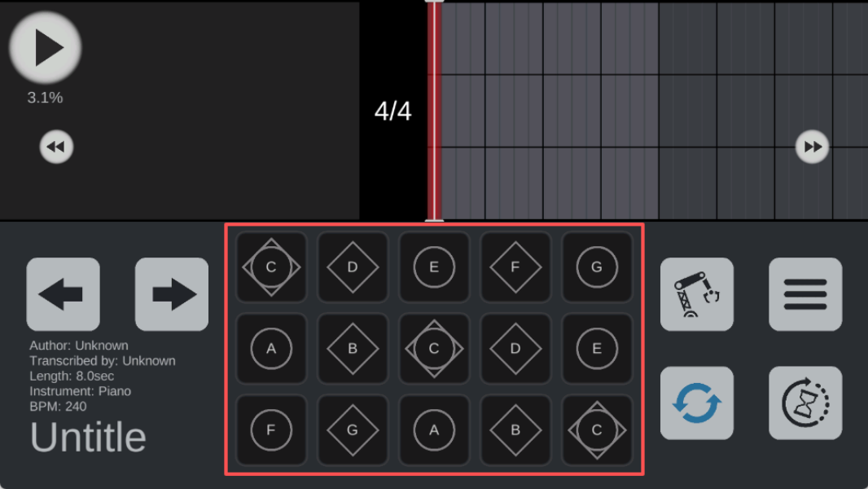Viewport: 868px width, 489px height.
Task: Tap the bottom-right C note key
Action: click(x=597, y=430)
